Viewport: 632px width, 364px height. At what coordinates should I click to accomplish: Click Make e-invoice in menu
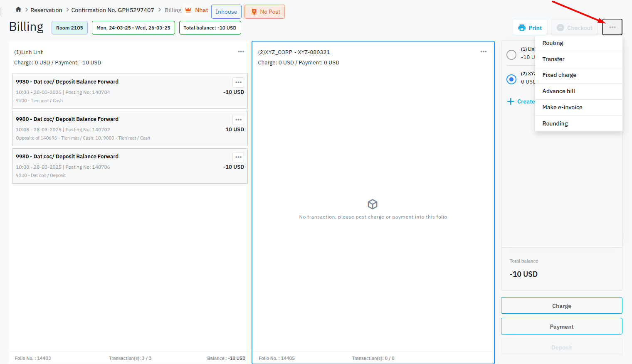[562, 108]
